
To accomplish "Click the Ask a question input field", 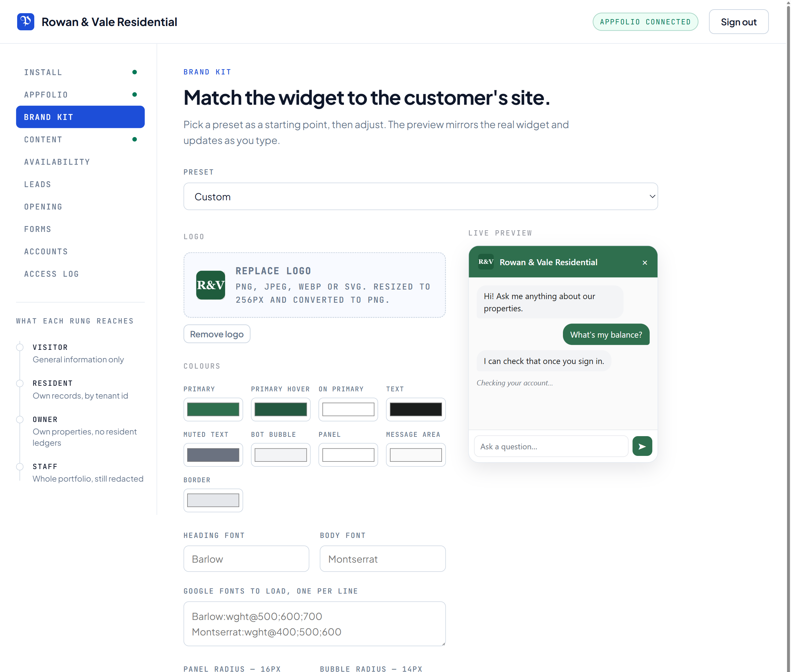I will (x=551, y=446).
